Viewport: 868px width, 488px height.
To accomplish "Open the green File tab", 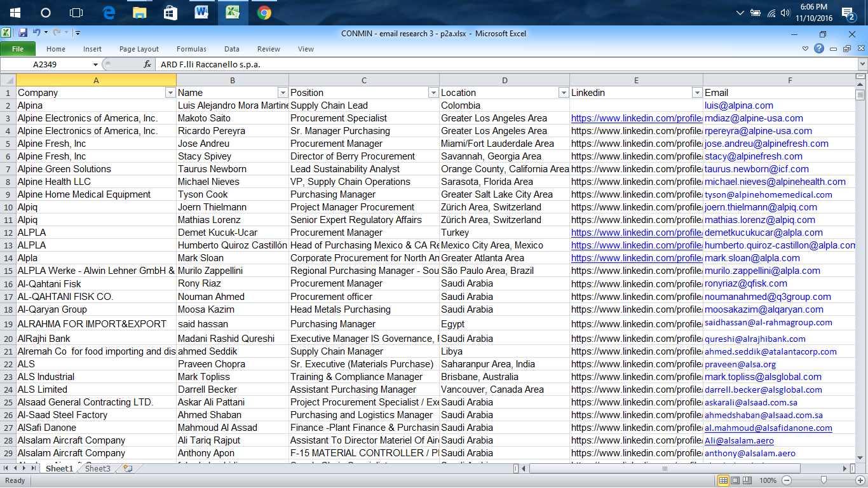I will [18, 49].
